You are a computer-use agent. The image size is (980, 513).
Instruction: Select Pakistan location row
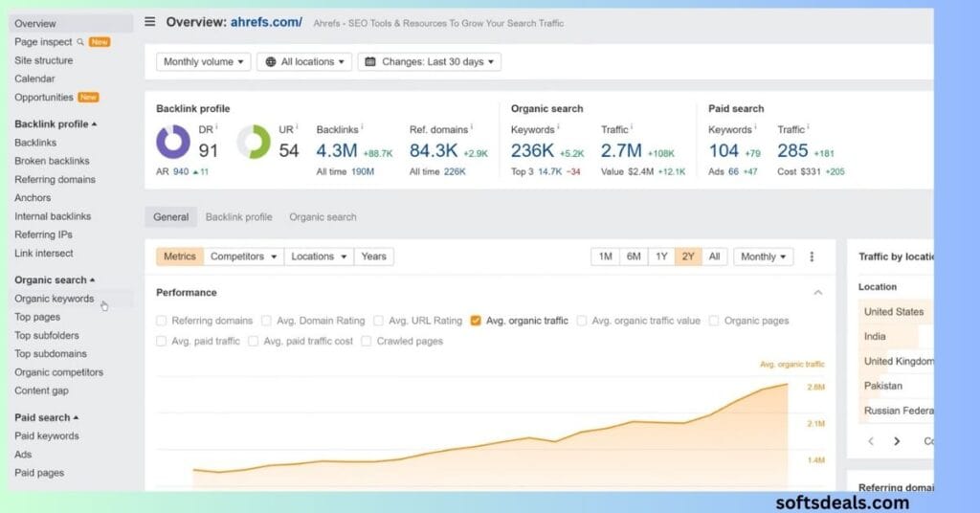(x=896, y=386)
